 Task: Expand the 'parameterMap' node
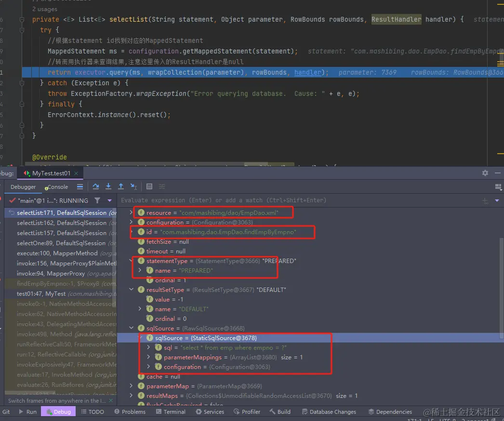coord(131,386)
